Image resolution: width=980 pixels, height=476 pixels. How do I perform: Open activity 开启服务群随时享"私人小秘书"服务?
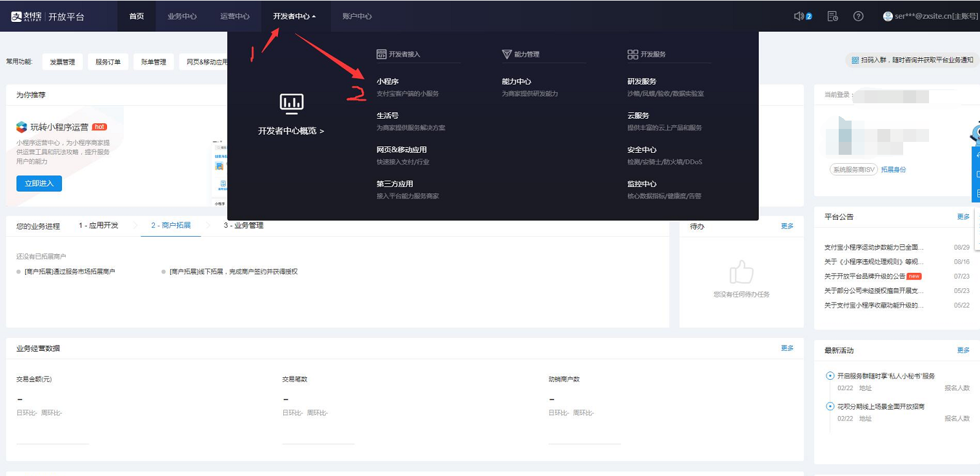click(886, 376)
